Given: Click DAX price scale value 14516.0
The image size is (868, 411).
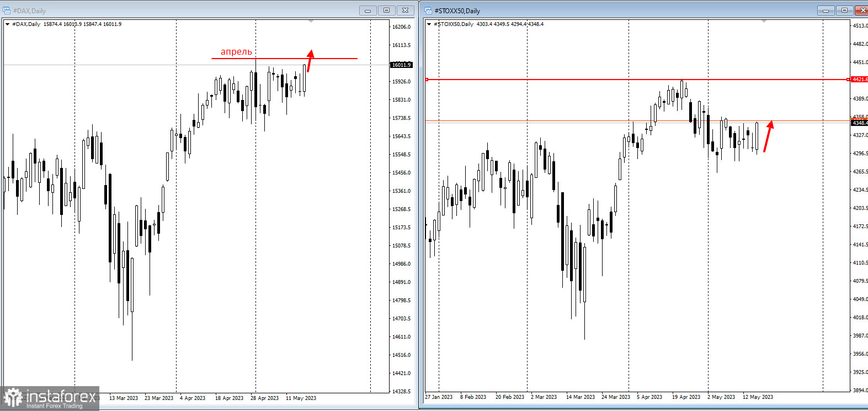Looking at the screenshot, I should tap(401, 355).
